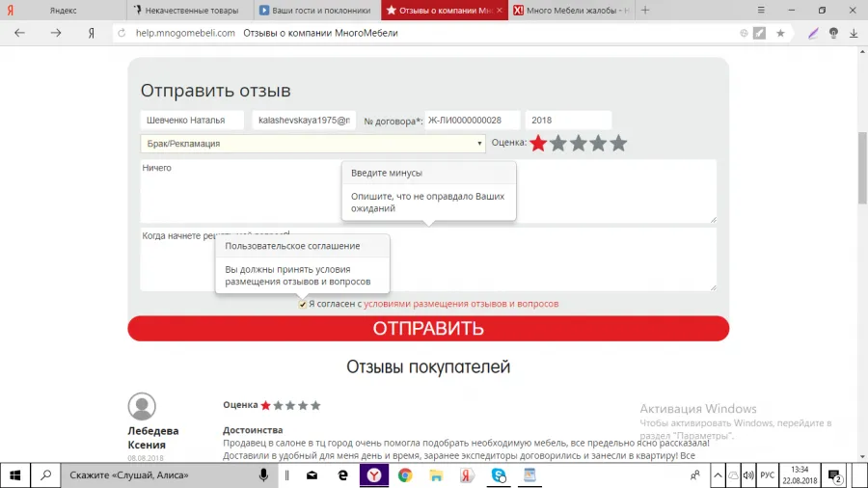The height and width of the screenshot is (488, 868).
Task: Switch to Много Мебели жалобы tab
Action: [x=572, y=10]
